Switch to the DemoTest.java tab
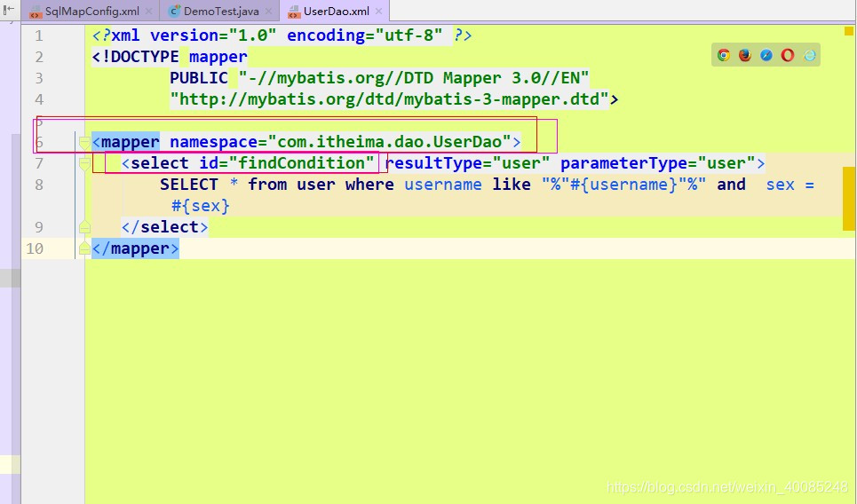 point(219,11)
